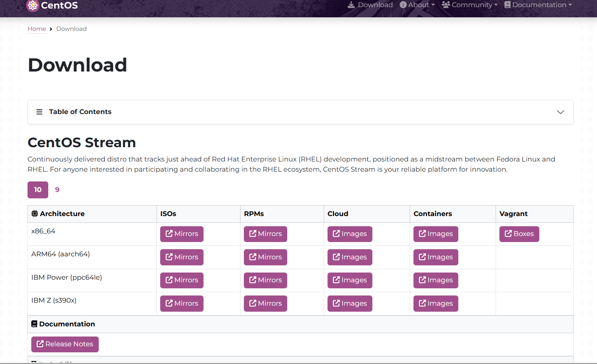Open the Documentation dropdown menu
Image resolution: width=597 pixels, height=364 pixels.
coord(538,5)
